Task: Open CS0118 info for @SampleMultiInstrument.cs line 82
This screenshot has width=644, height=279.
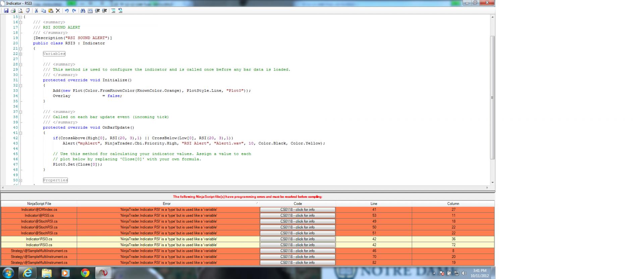Action: (x=298, y=263)
